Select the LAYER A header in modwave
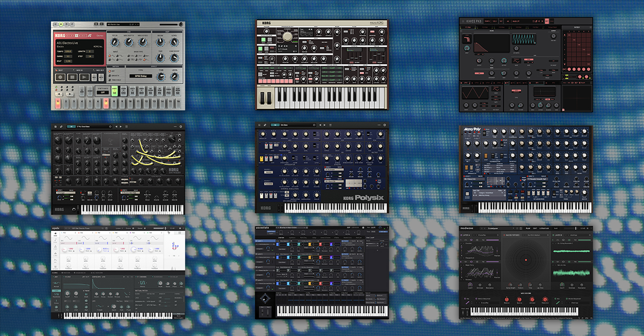Image resolution: width=644 pixels, height=336 pixels. 466,235
